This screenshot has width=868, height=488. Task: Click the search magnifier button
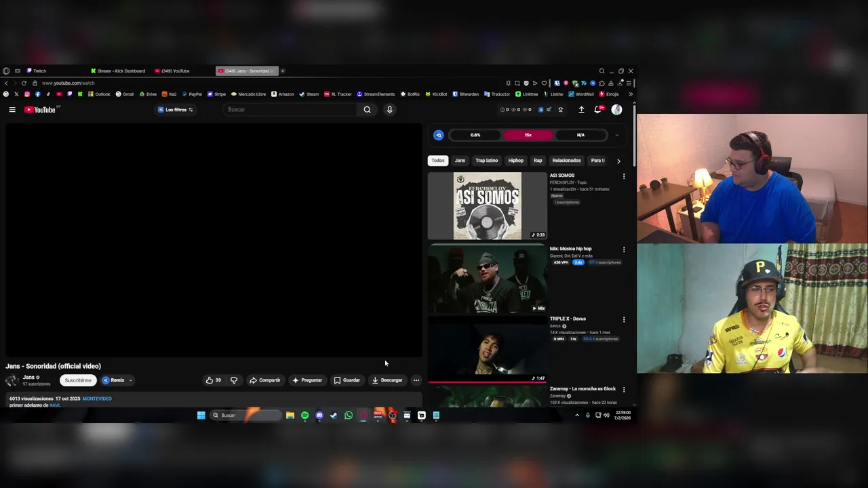367,110
